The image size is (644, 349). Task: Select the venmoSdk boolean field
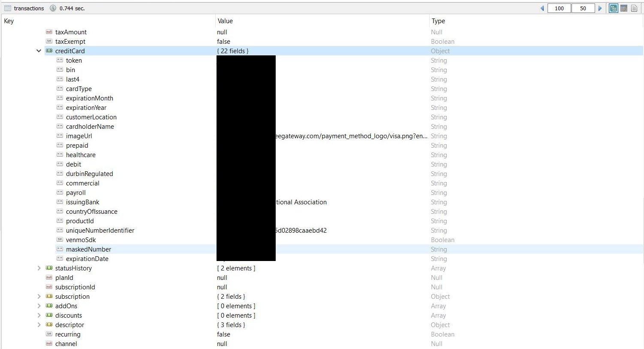tap(81, 240)
